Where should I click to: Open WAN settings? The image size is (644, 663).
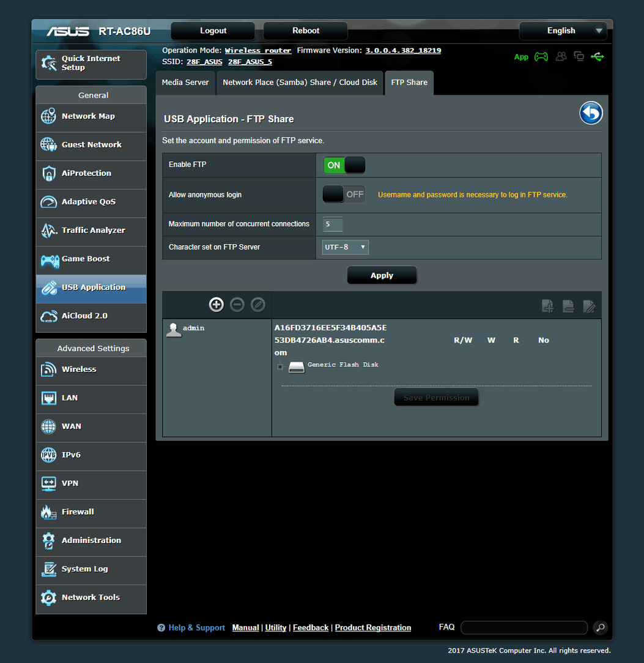[x=91, y=427]
